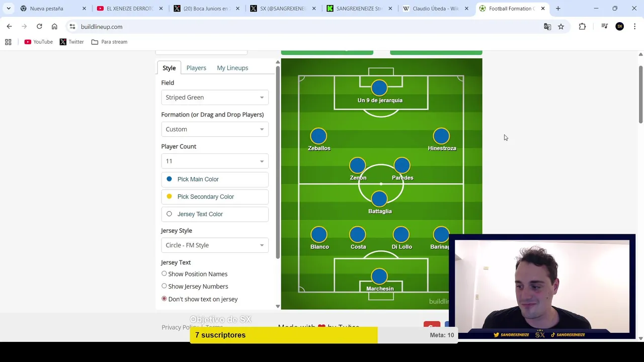Click the striker player circle 'Un 9 de jerarquia'
Viewport: 644px width, 362px height.
(379, 88)
